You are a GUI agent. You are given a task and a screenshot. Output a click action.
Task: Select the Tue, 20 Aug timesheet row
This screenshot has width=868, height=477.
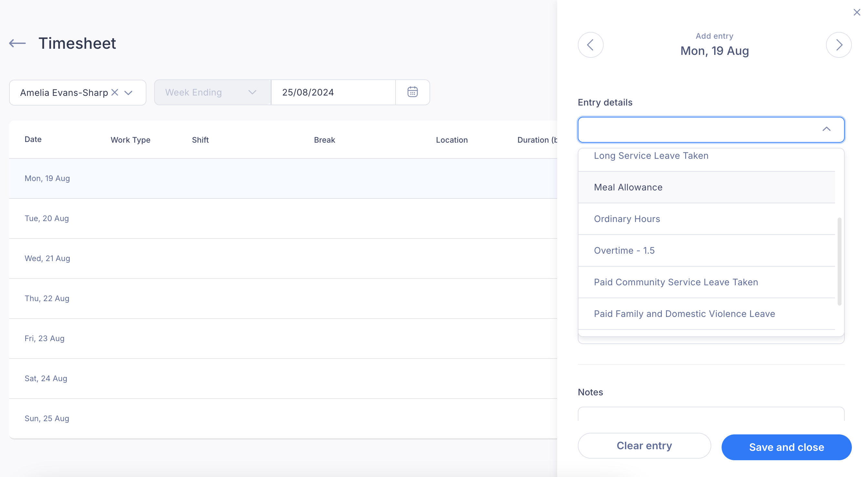tap(283, 218)
